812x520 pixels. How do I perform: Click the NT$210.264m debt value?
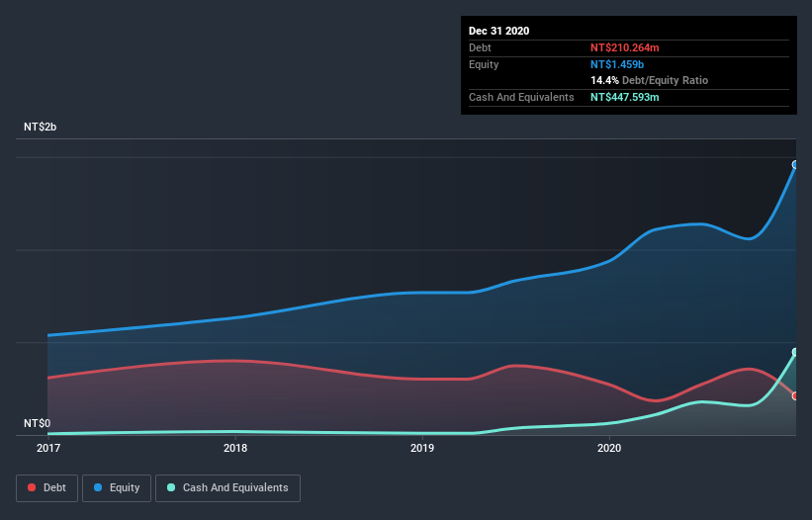pyautogui.click(x=624, y=47)
